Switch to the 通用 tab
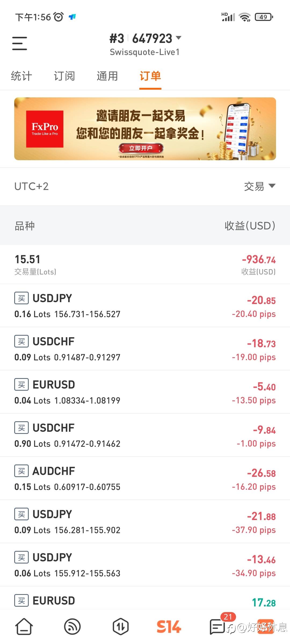This screenshot has width=290, height=644. pyautogui.click(x=107, y=76)
